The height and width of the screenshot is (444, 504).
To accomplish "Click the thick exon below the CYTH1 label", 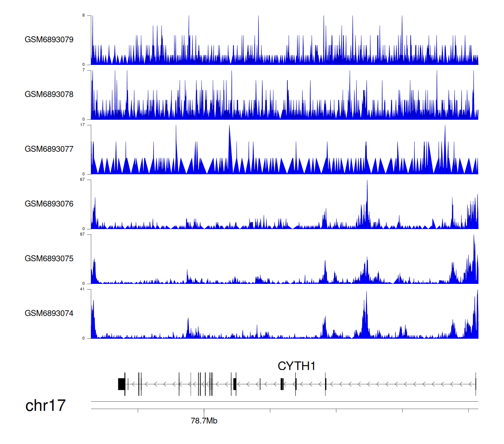I will 282,384.
